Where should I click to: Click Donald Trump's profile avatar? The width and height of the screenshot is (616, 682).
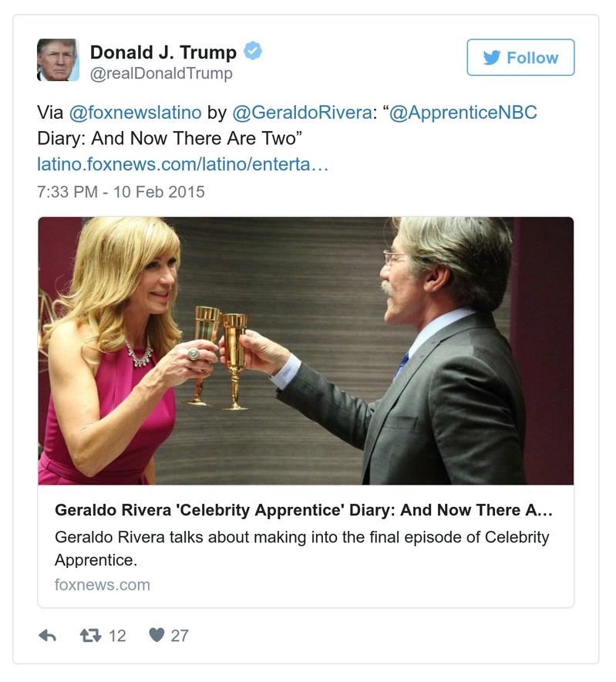coord(56,58)
